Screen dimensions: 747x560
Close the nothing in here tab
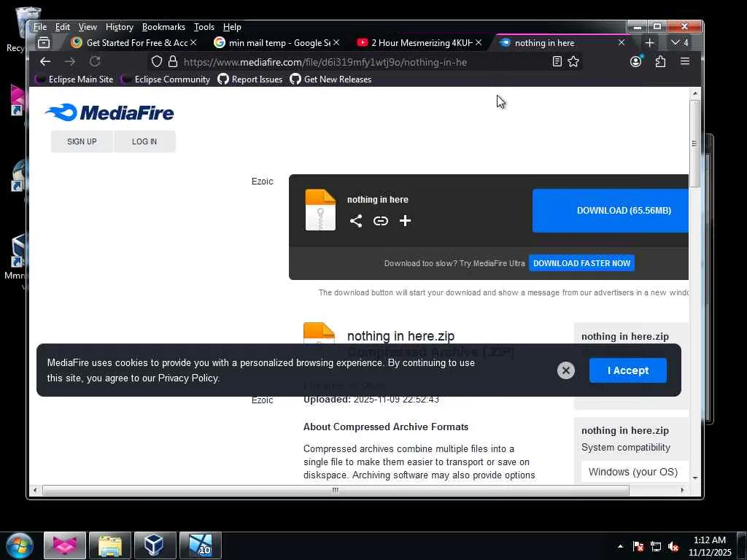point(622,42)
